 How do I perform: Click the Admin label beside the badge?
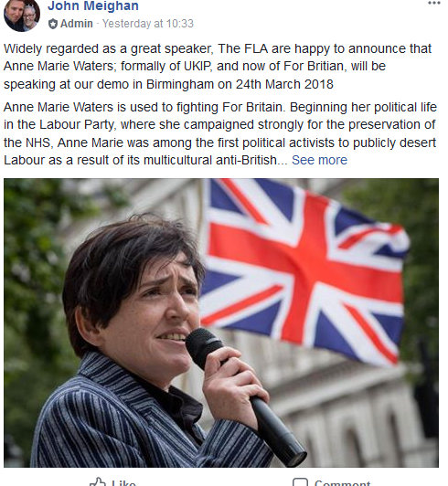click(76, 24)
